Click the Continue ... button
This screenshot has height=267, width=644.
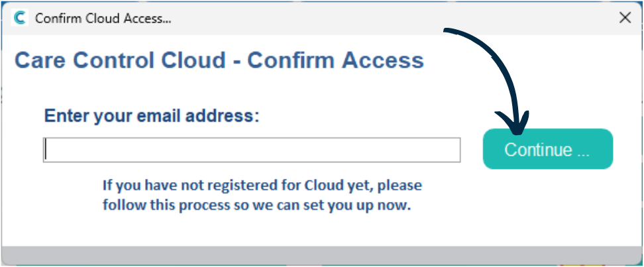547,149
